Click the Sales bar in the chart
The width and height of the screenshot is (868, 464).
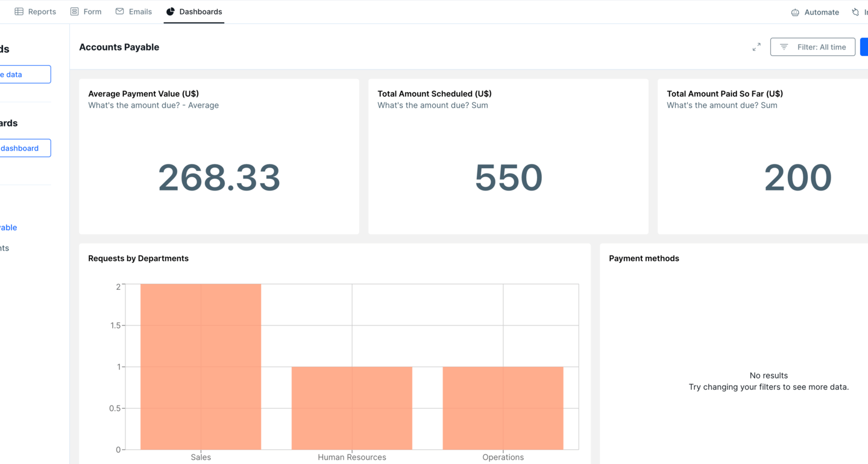(x=201, y=366)
